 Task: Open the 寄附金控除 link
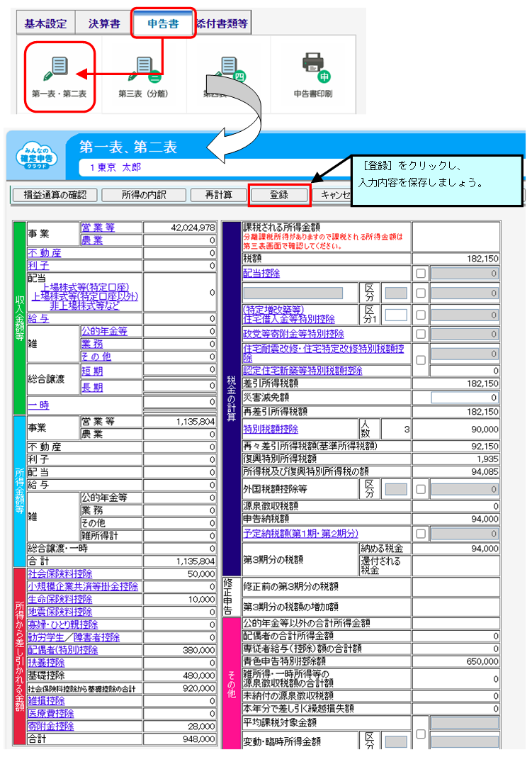(x=50, y=726)
